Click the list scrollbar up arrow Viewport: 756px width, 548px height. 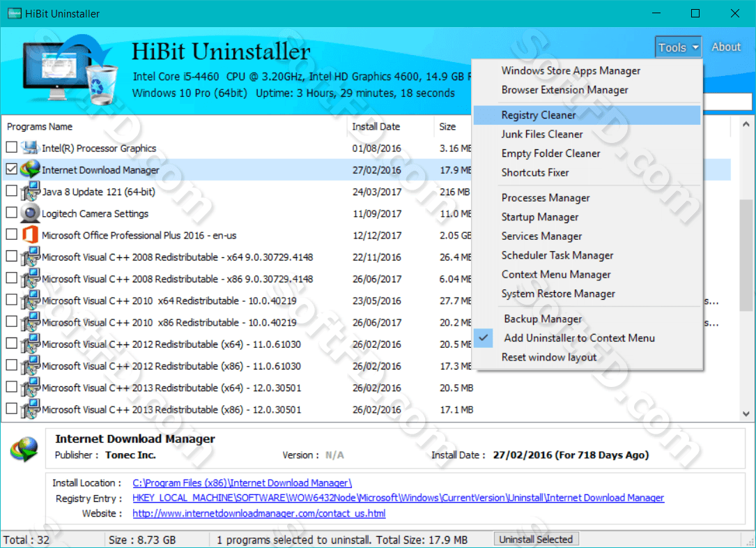(x=746, y=125)
